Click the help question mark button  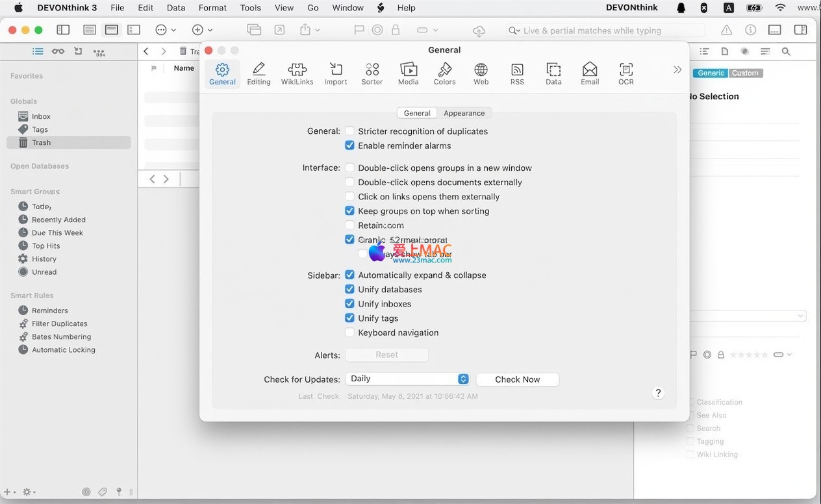[658, 393]
